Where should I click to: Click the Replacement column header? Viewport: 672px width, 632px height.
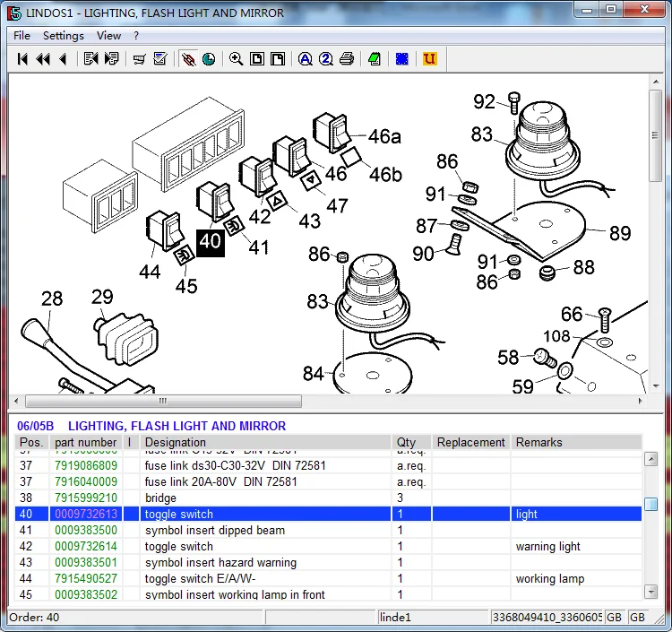tap(471, 442)
